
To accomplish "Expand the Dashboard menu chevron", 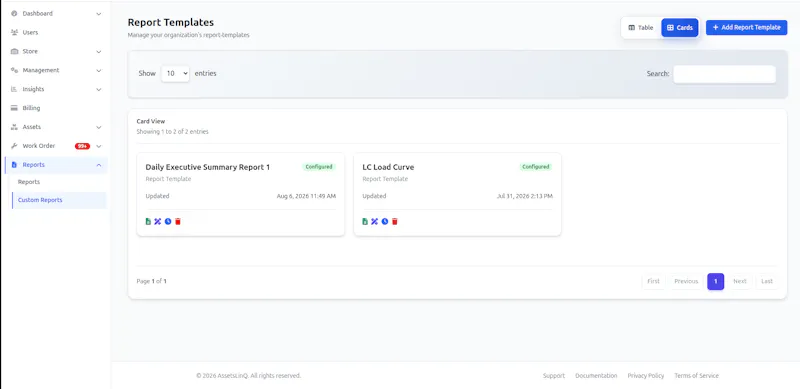I will pyautogui.click(x=98, y=14).
